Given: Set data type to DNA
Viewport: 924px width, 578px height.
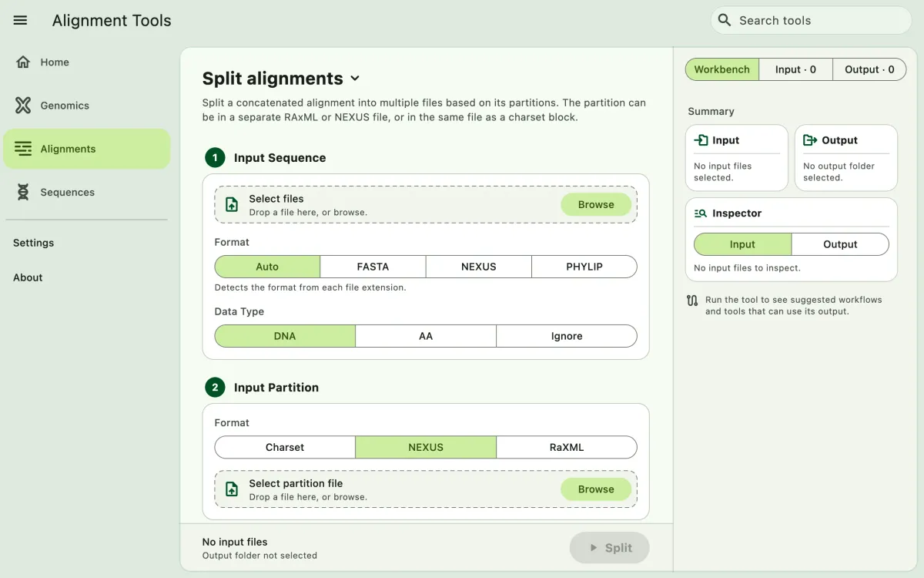Looking at the screenshot, I should point(285,336).
